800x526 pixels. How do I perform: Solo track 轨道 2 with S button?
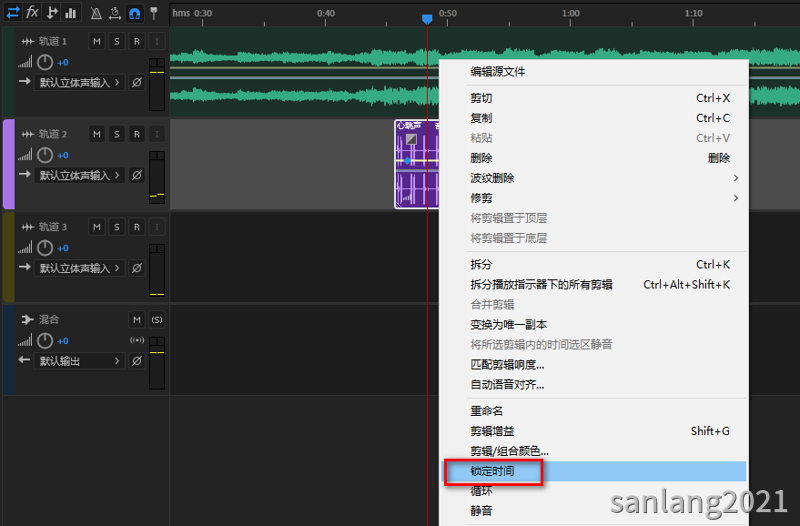[x=117, y=134]
